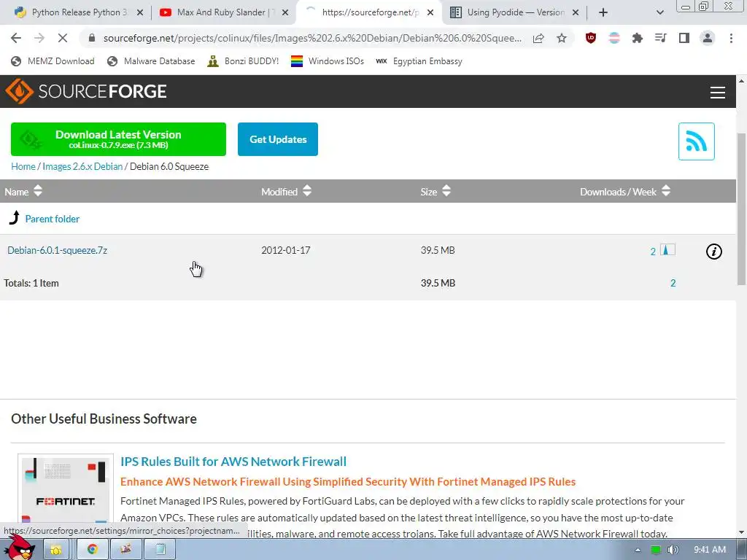747x560 pixels.
Task: Open Chrome from the taskbar
Action: point(92,550)
